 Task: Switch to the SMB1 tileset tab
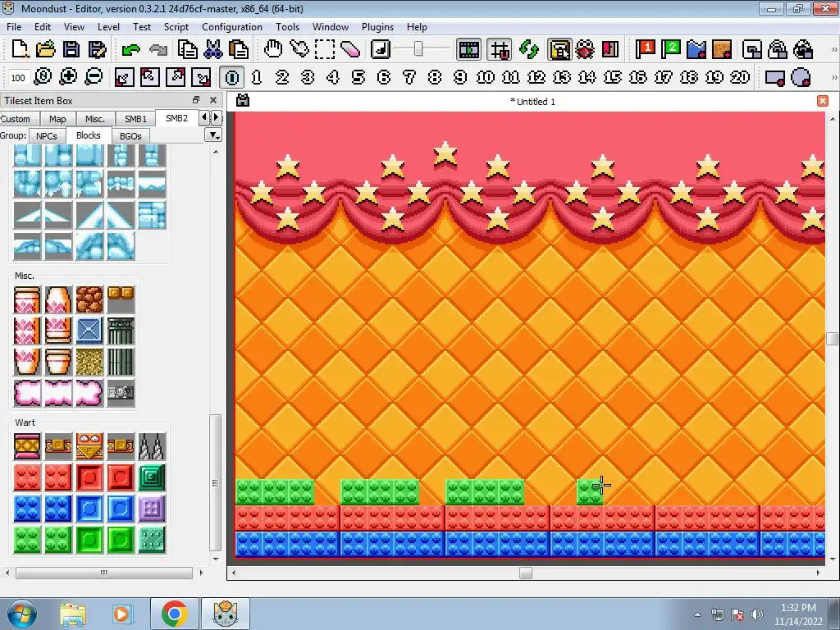pos(135,119)
